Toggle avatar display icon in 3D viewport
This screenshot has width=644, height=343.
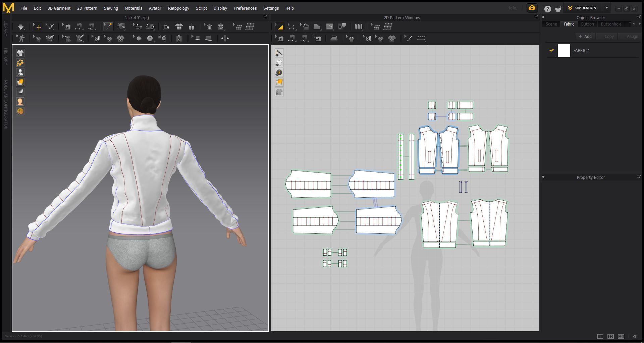(20, 72)
